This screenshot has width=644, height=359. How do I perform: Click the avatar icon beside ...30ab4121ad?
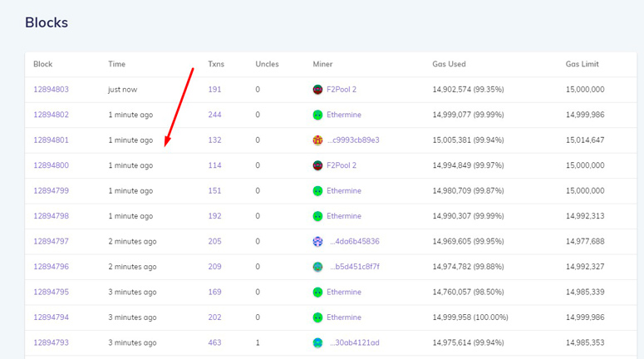(317, 342)
